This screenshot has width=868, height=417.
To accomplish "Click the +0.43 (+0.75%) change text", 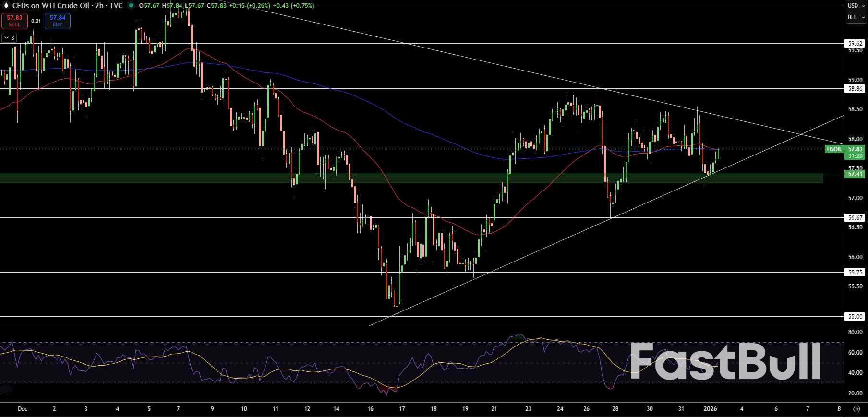I will pos(294,6).
